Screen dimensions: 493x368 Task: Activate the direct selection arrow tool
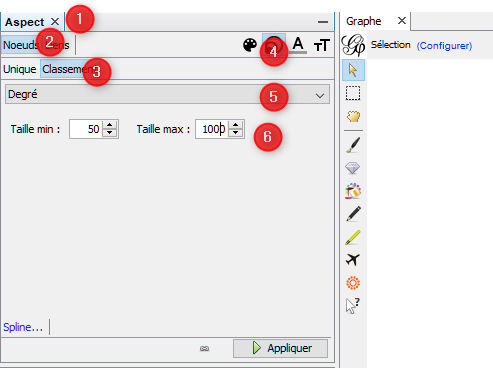(353, 70)
